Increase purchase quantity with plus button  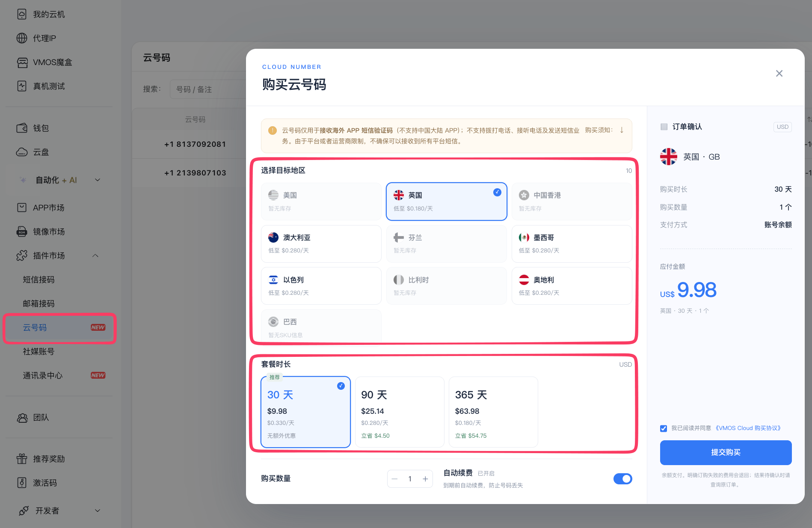pos(425,479)
